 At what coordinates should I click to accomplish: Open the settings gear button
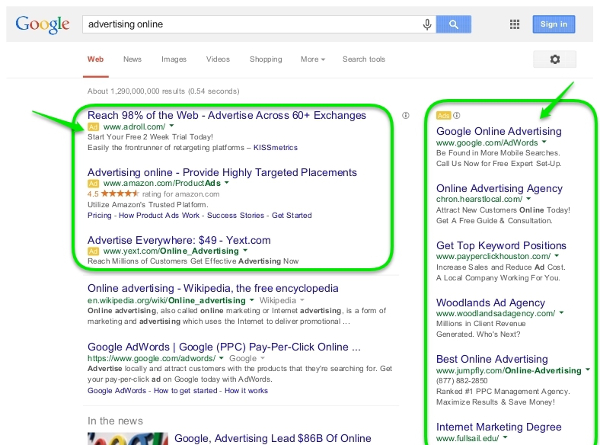(x=555, y=59)
